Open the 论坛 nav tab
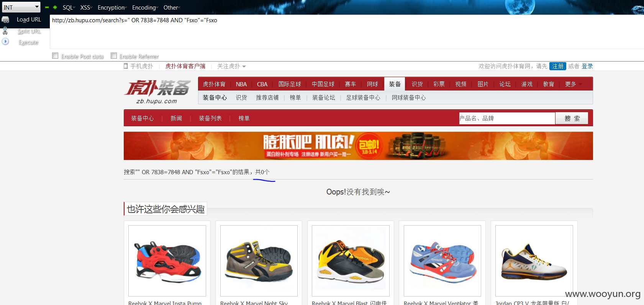The width and height of the screenshot is (644, 305). pyautogui.click(x=505, y=84)
